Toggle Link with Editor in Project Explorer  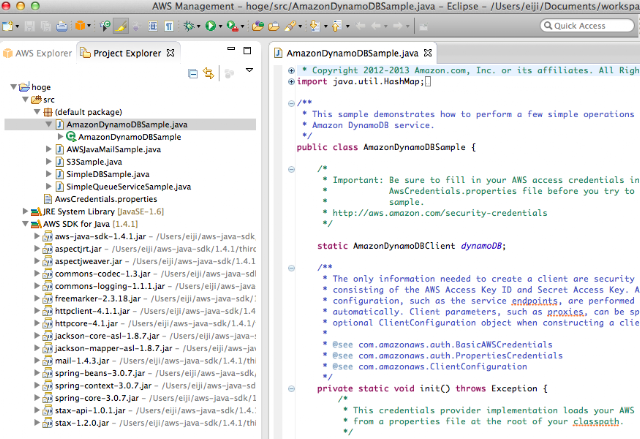click(x=209, y=74)
